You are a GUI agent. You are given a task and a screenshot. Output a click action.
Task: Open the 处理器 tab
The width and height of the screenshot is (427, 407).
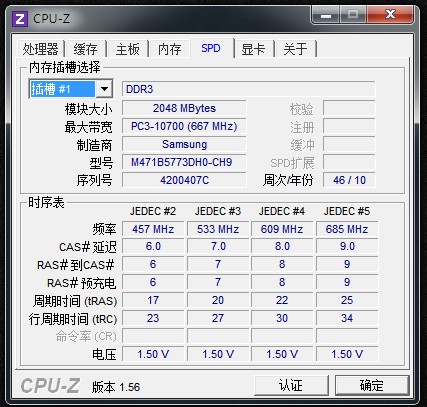40,49
